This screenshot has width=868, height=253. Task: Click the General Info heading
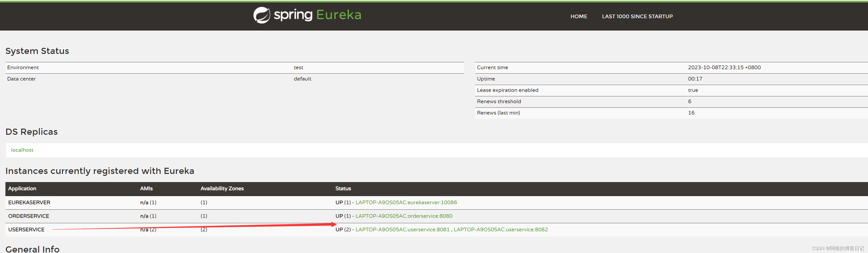point(32,249)
